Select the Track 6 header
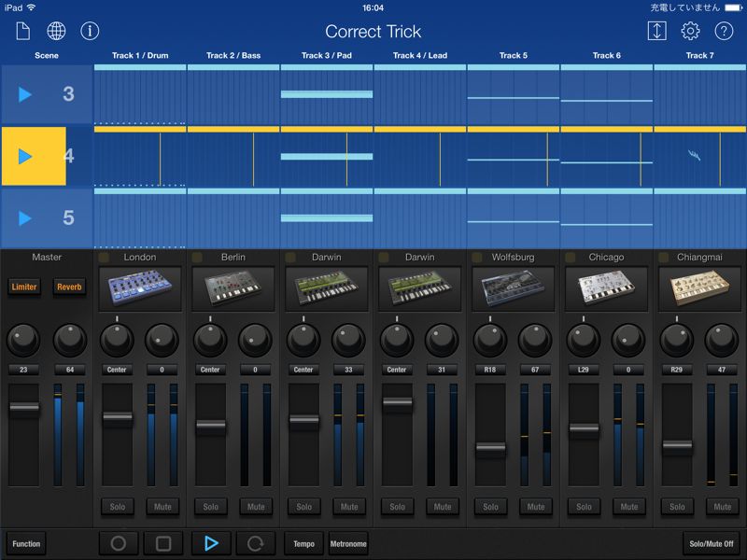The height and width of the screenshot is (560, 747). point(606,55)
